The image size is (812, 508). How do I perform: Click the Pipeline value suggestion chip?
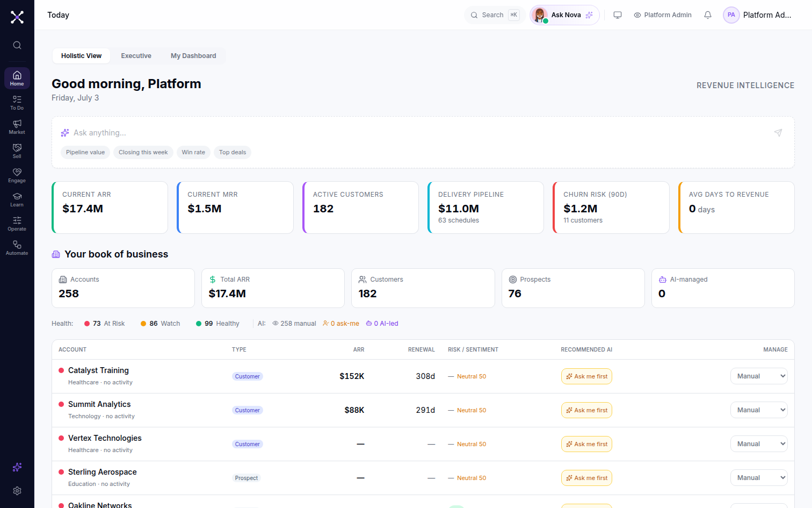(85, 152)
